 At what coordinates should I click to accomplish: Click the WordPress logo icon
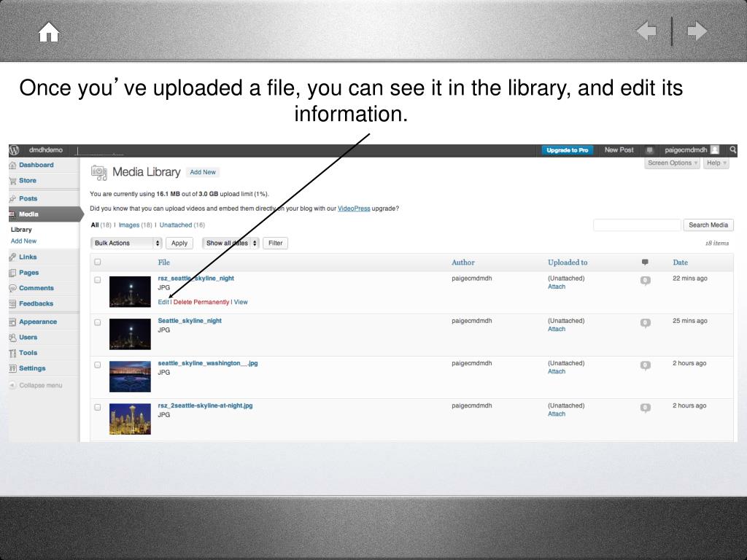14,150
